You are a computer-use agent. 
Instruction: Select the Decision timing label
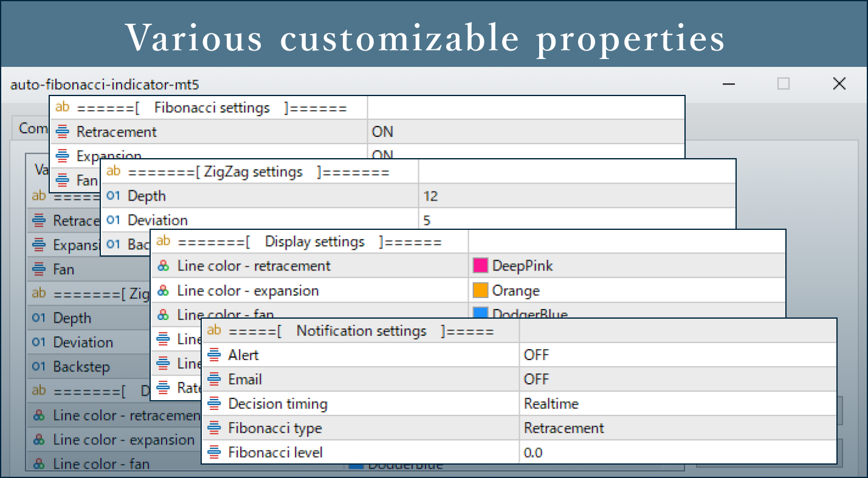pyautogui.click(x=278, y=403)
